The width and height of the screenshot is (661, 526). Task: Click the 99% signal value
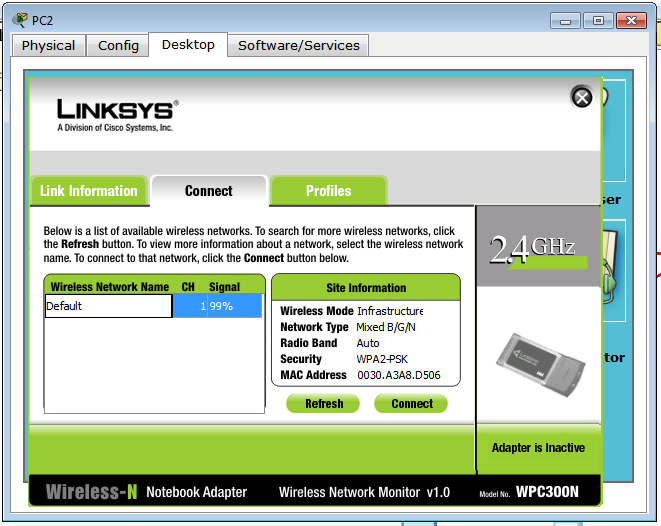click(221, 306)
